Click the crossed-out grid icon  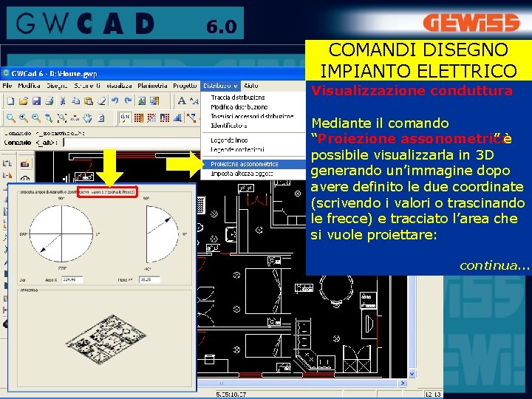coord(151,117)
